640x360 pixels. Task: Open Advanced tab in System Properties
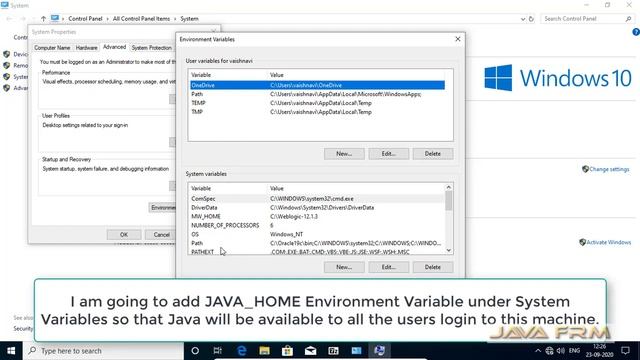click(114, 47)
